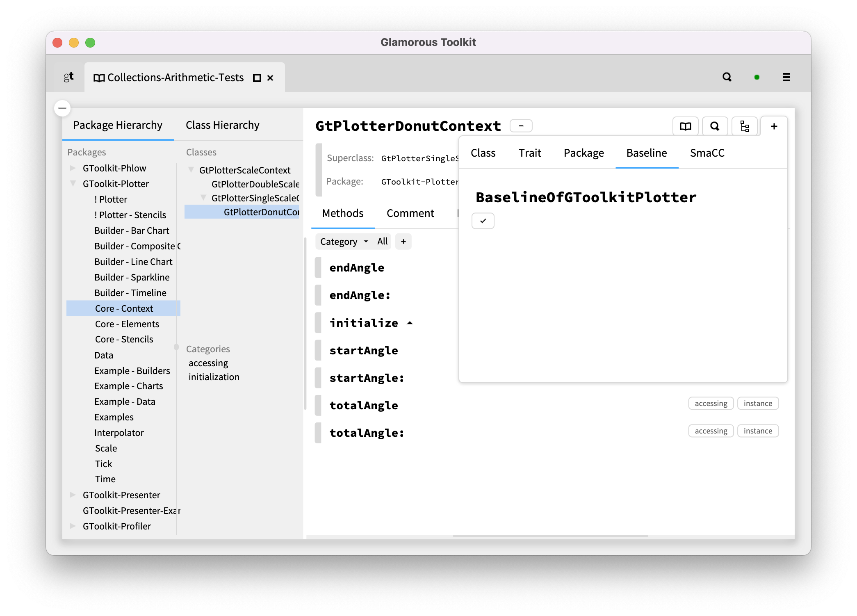Open the class hierarchy graph icon
Image resolution: width=857 pixels, height=616 pixels.
point(745,126)
